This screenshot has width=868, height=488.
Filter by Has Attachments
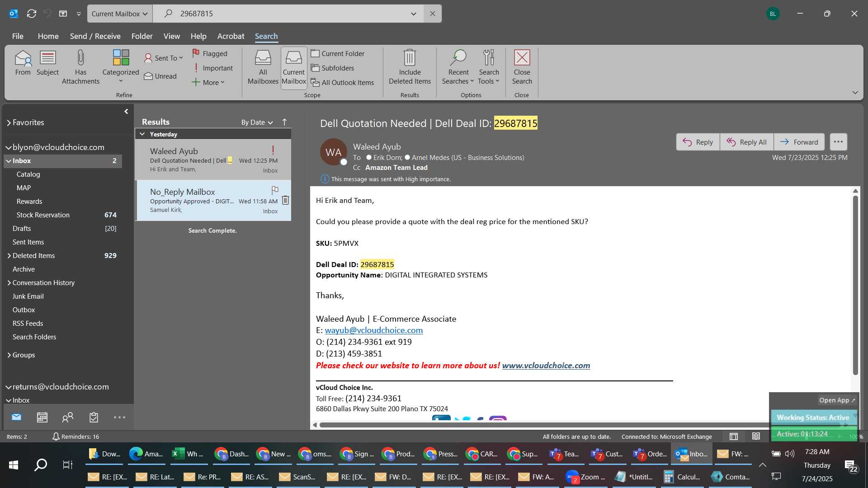(x=80, y=67)
